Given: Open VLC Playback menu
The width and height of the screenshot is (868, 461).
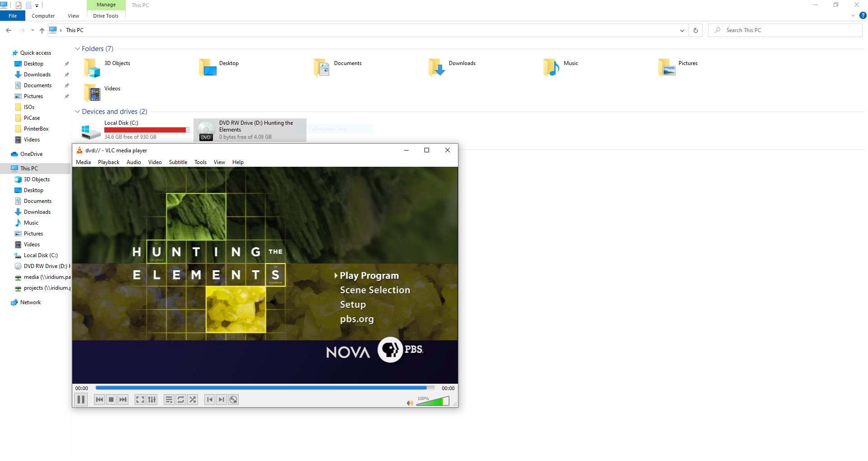Looking at the screenshot, I should [x=109, y=162].
